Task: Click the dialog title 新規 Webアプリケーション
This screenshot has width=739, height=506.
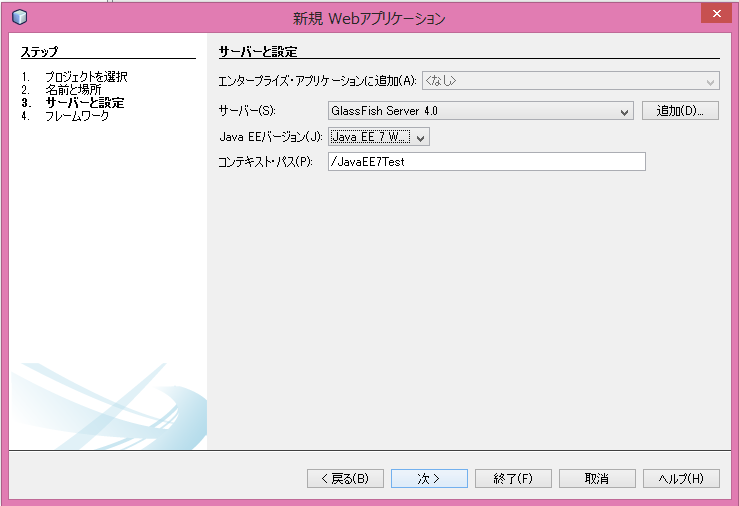Action: click(369, 18)
